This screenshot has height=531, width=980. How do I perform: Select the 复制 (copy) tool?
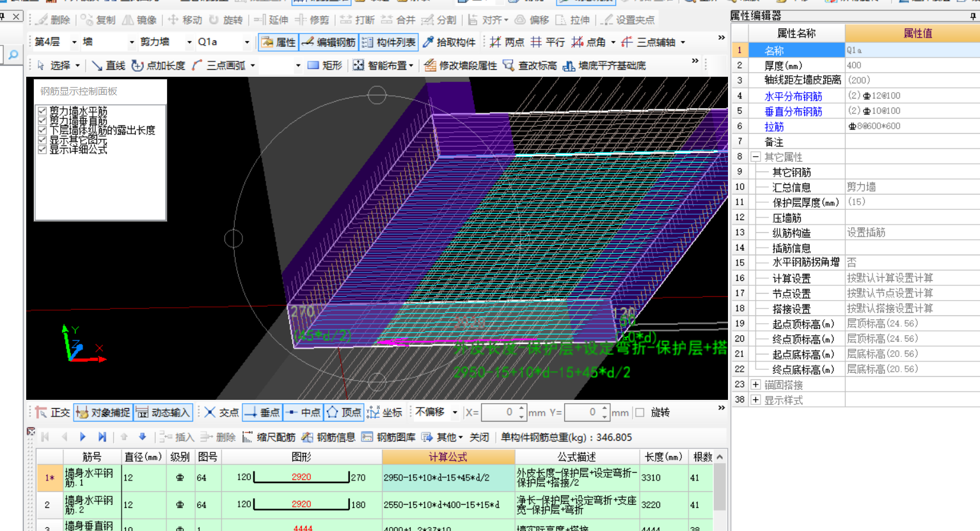click(99, 20)
